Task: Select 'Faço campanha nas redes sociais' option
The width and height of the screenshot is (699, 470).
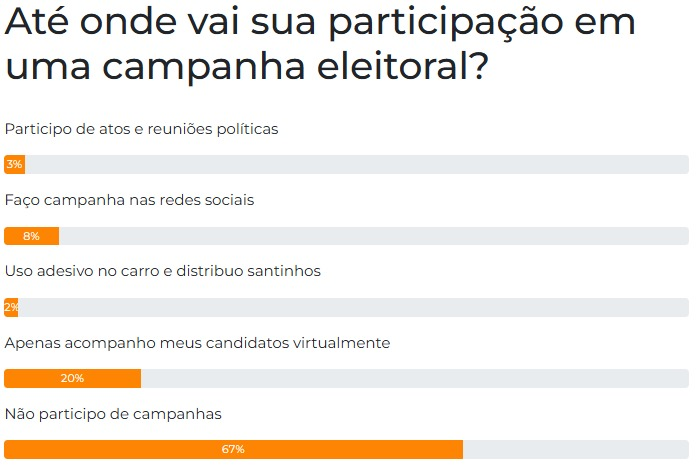Action: tap(129, 200)
